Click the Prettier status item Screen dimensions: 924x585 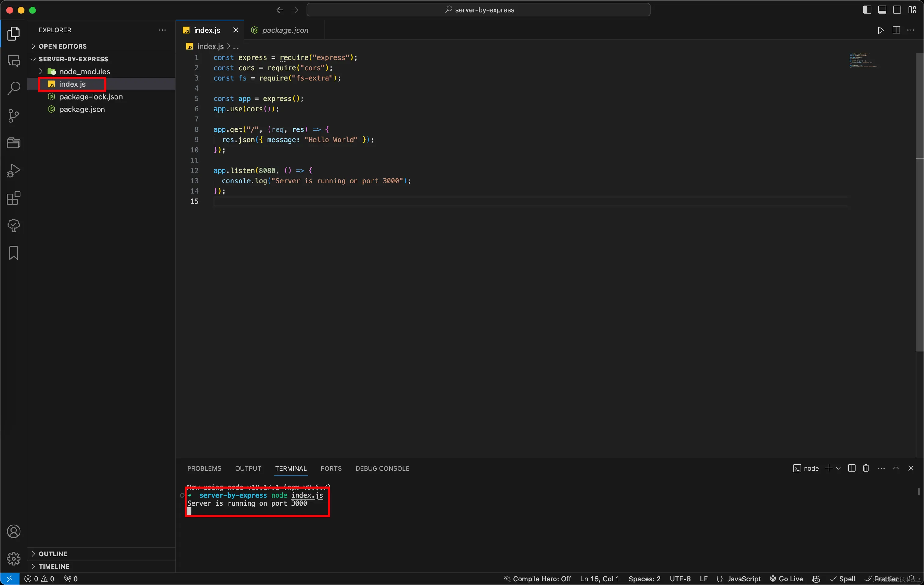(881, 579)
